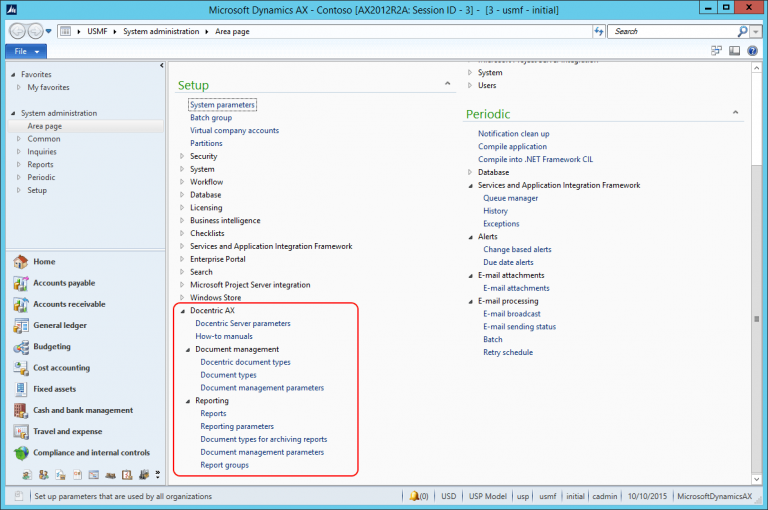Open the Batch group link
The image size is (768, 510).
tap(211, 118)
